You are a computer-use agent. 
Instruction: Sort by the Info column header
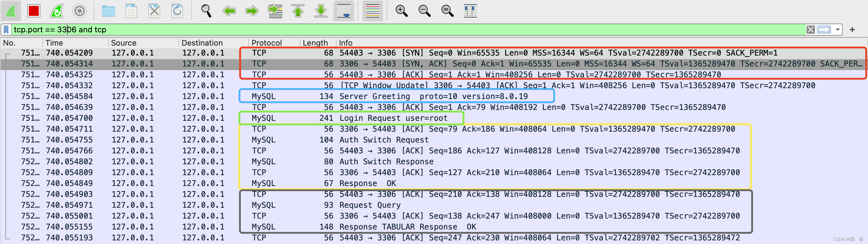(x=602, y=43)
